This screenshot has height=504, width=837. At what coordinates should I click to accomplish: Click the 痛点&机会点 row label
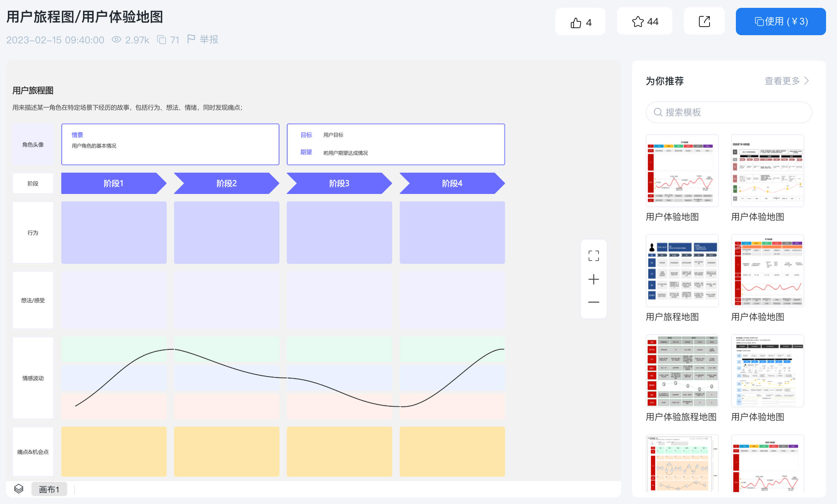pyautogui.click(x=33, y=452)
